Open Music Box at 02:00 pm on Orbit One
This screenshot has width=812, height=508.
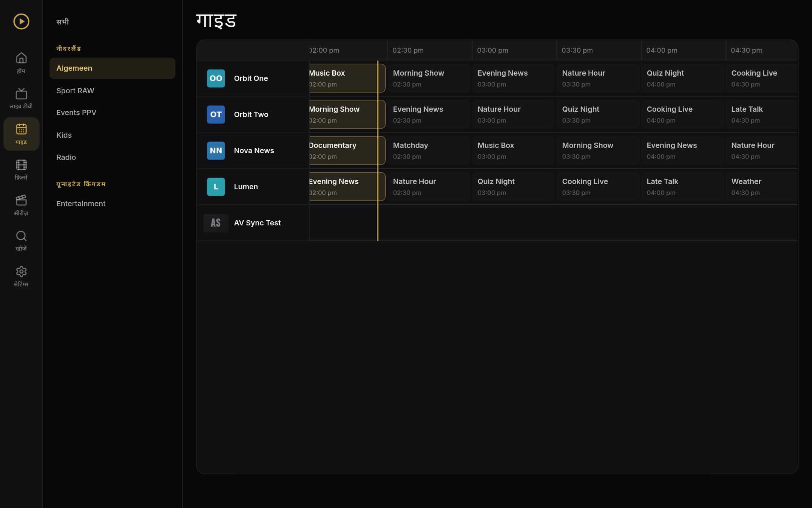(x=347, y=78)
